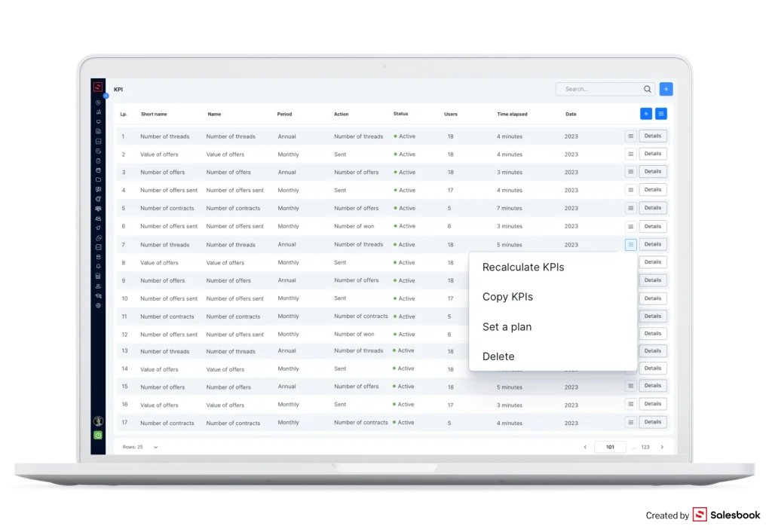Click the green clock icon in sidebar
The height and width of the screenshot is (532, 772).
click(99, 435)
